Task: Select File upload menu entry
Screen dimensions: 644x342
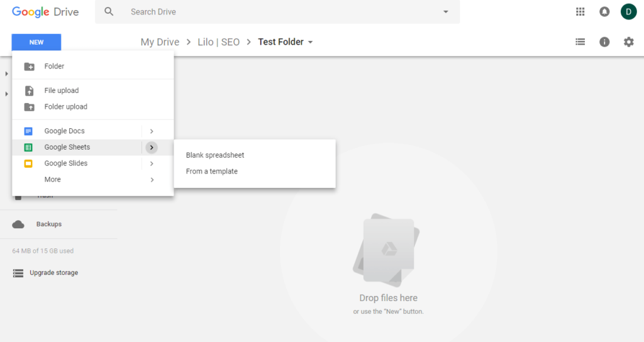Action: pos(93,91)
